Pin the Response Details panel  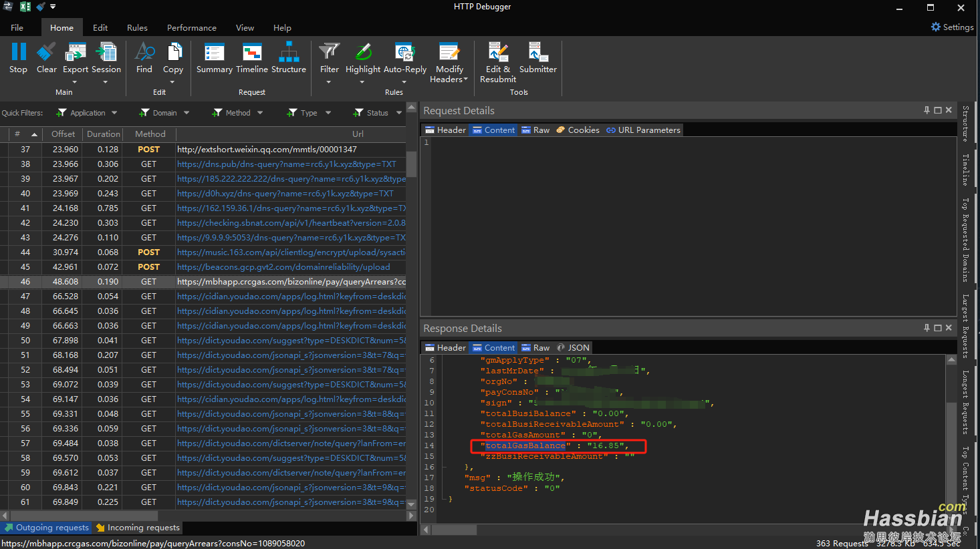coord(927,328)
